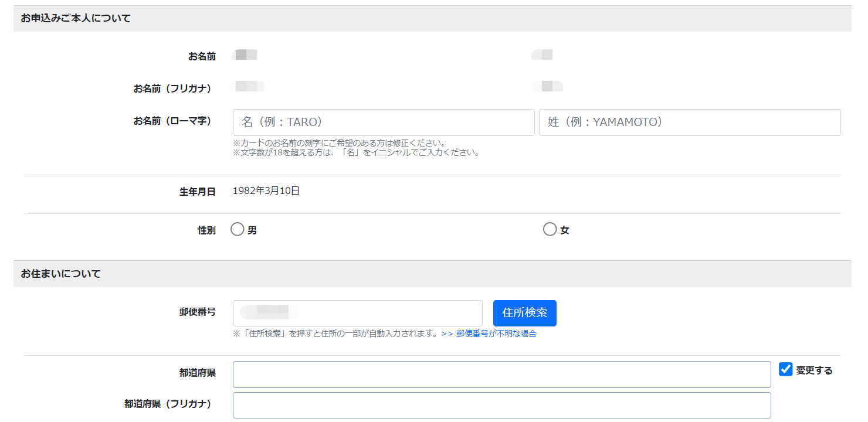
Task: Click the 都道府県(フリガナ) label
Action: [x=168, y=404]
